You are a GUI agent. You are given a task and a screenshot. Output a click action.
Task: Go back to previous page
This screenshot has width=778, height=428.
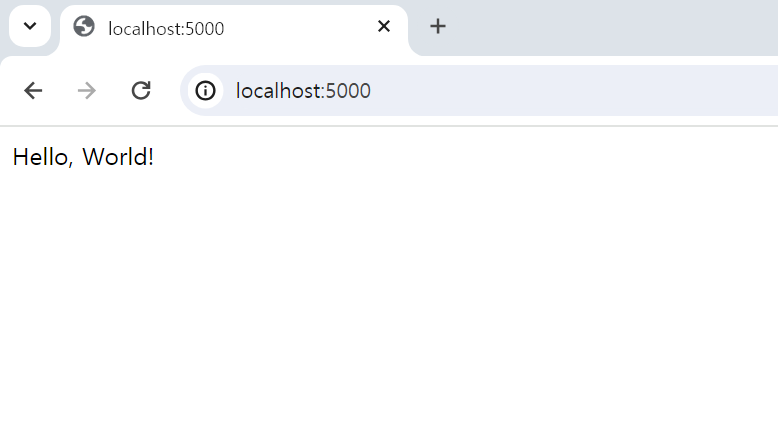33,91
